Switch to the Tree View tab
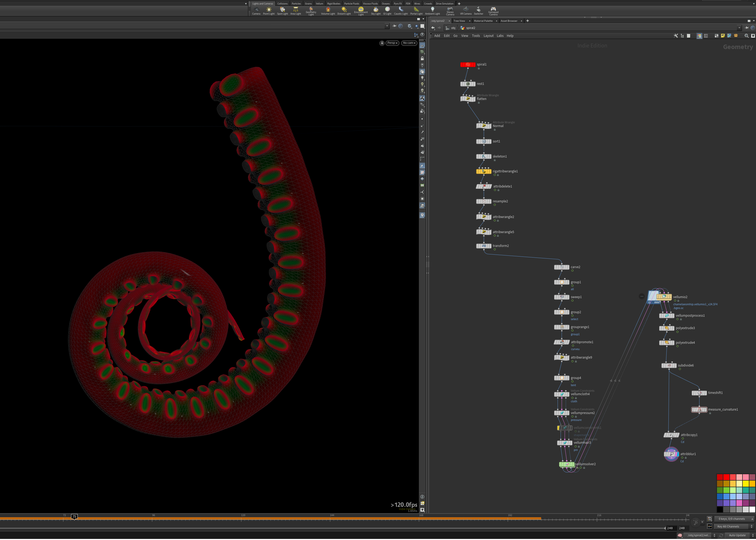 [x=459, y=21]
